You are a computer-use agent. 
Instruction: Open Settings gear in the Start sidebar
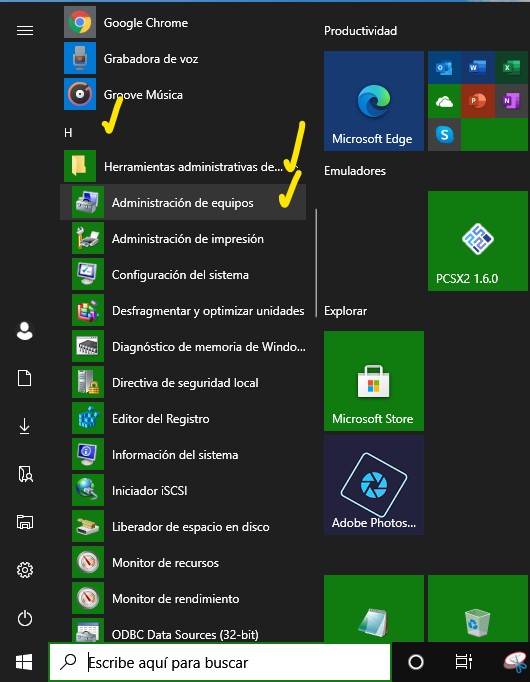[25, 570]
